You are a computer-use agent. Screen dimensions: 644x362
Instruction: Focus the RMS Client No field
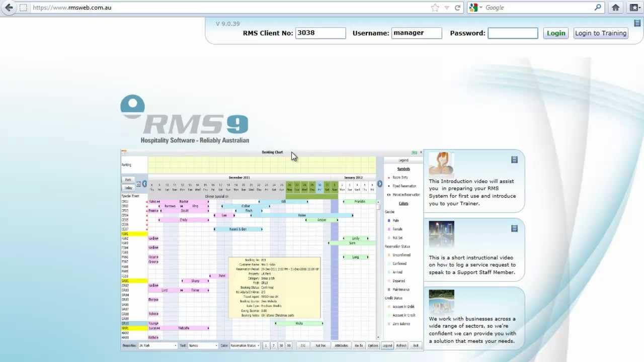point(320,33)
